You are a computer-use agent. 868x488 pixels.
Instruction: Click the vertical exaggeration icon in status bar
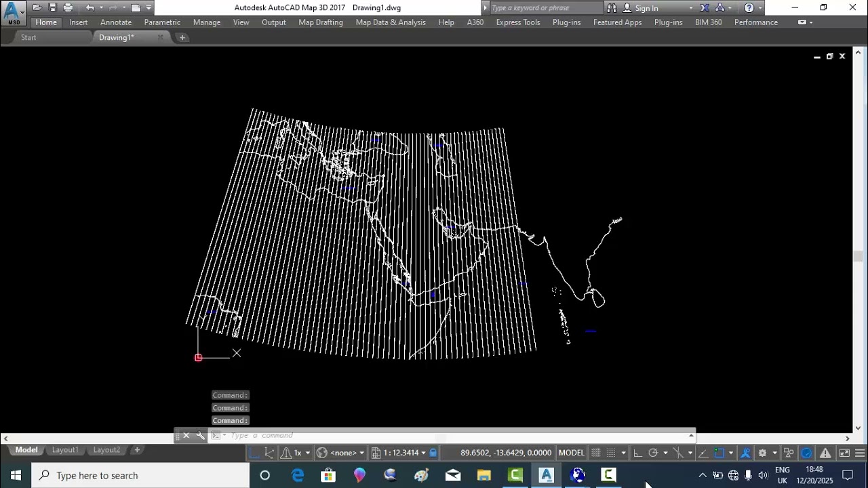pyautogui.click(x=287, y=453)
